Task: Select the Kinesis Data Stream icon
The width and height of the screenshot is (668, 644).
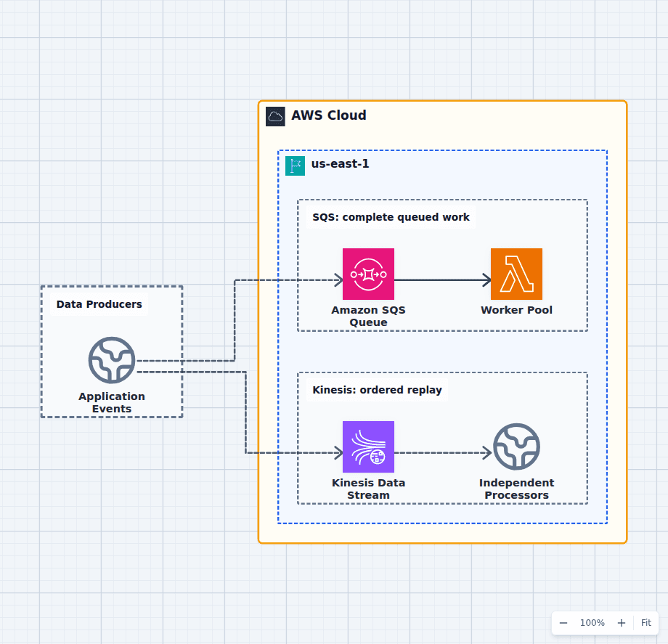Action: [x=368, y=447]
